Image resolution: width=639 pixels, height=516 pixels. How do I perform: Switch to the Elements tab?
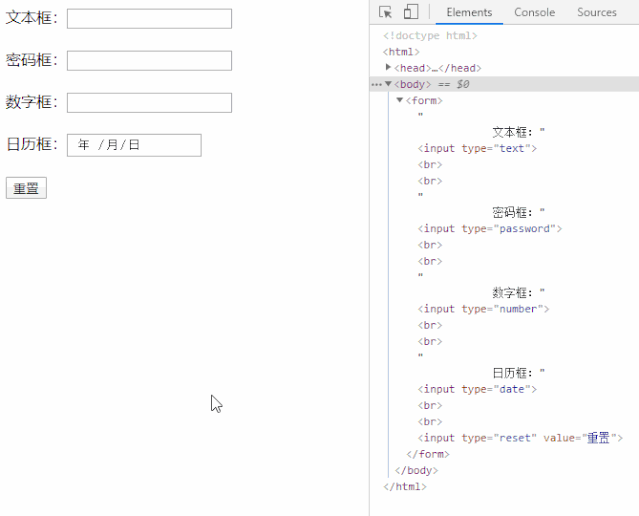tap(469, 12)
